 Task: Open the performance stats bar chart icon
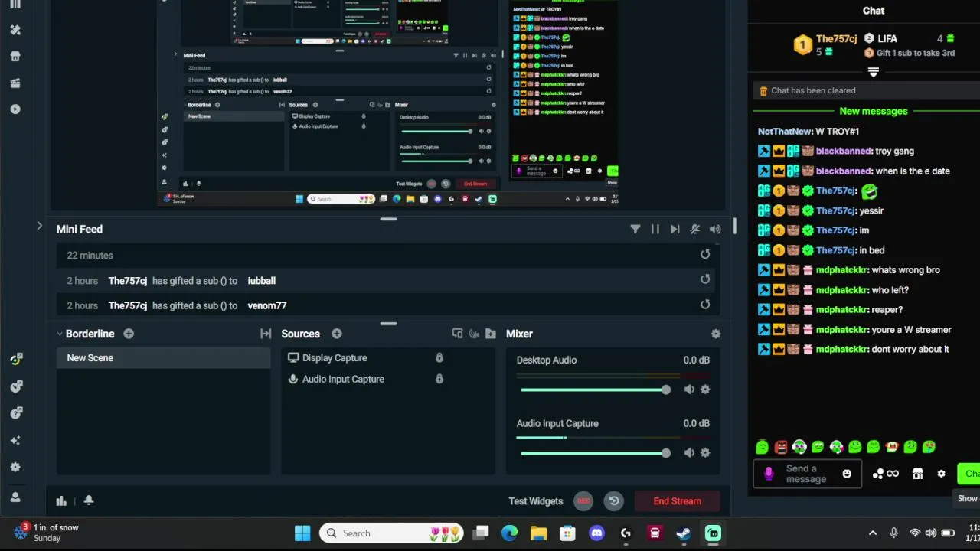point(61,500)
